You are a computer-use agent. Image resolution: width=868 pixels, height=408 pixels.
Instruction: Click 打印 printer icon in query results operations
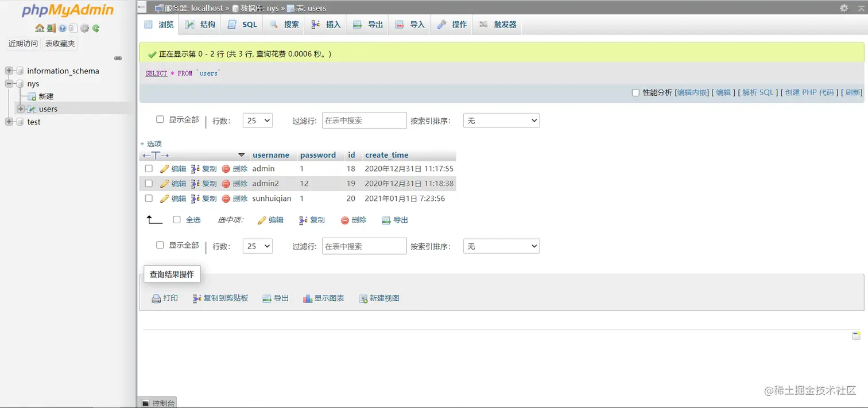coord(156,298)
